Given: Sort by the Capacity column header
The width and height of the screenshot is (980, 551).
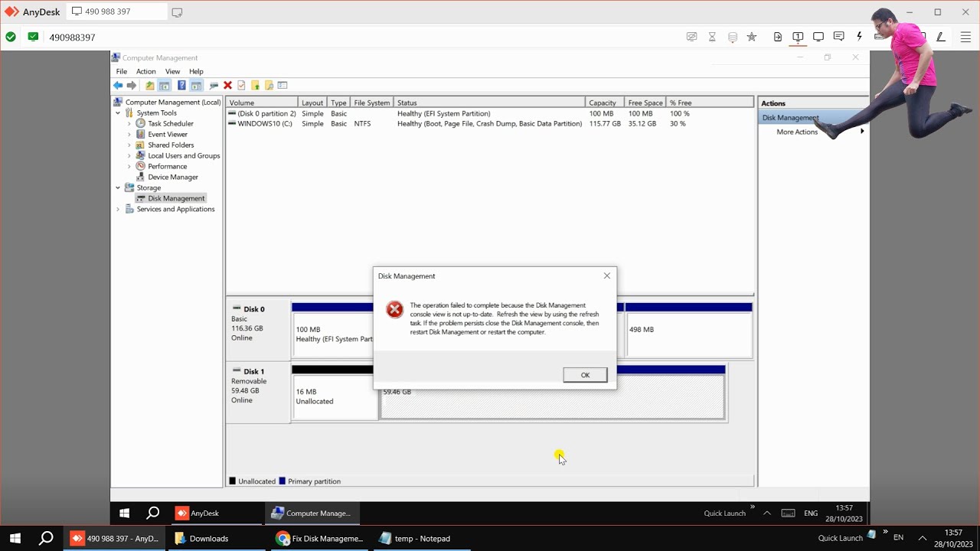Looking at the screenshot, I should (605, 103).
